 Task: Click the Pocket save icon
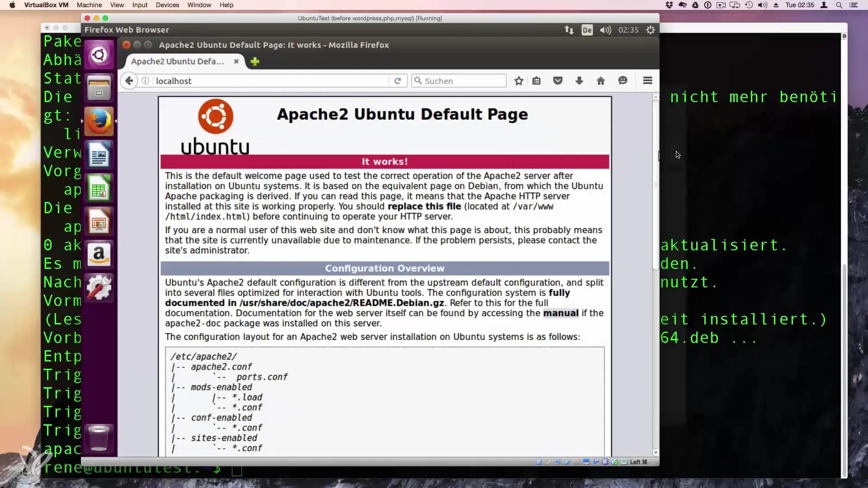click(x=558, y=81)
